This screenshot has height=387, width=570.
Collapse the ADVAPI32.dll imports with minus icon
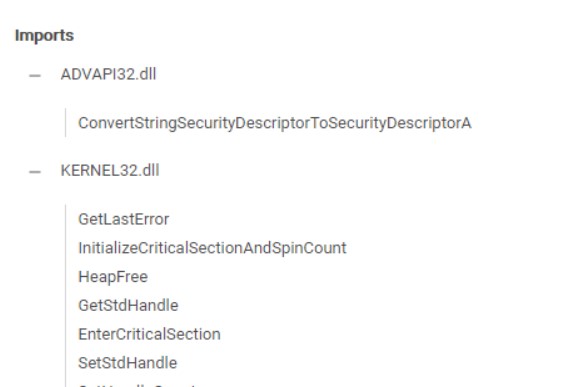click(35, 76)
